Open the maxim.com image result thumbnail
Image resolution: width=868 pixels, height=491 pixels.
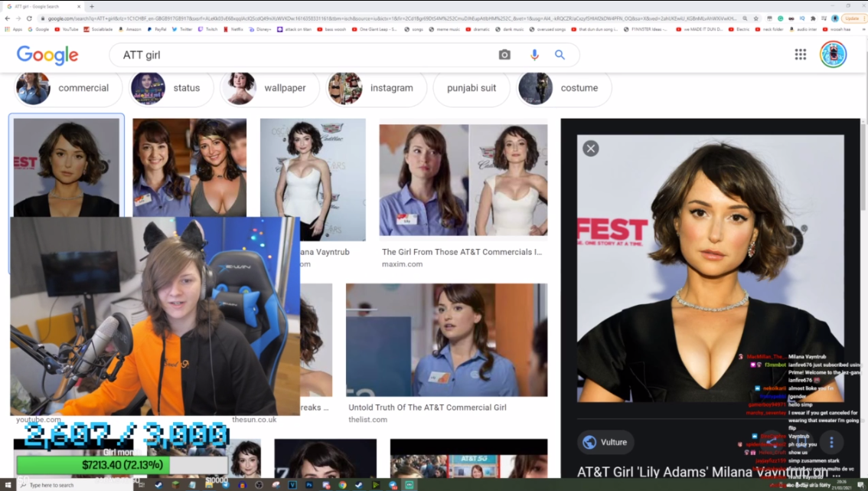tap(463, 180)
